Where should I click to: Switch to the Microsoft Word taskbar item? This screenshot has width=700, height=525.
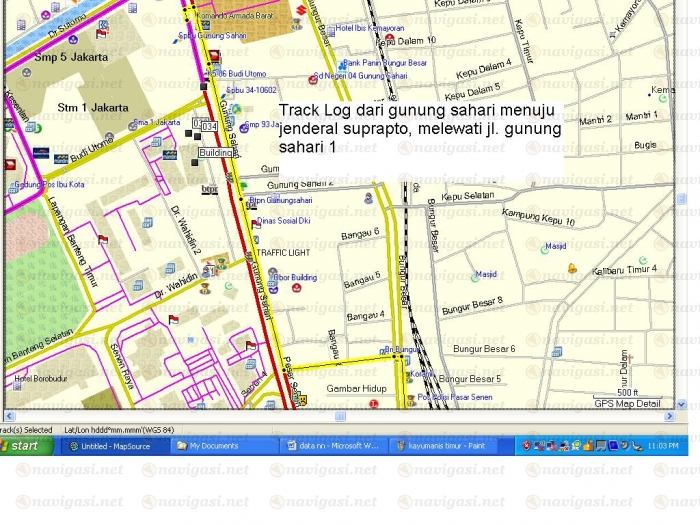point(337,446)
